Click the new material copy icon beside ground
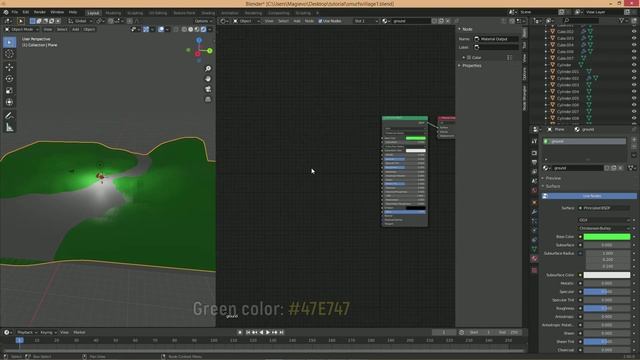Screen dimensions: 640x360 [613, 168]
